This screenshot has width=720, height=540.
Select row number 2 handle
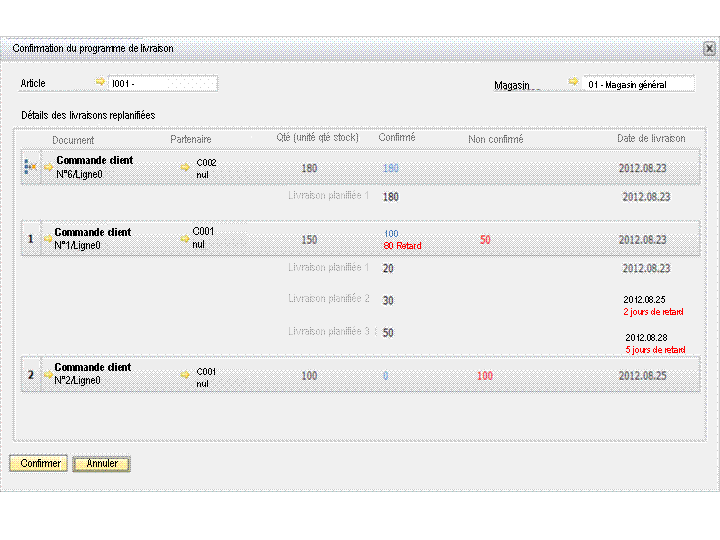[31, 375]
